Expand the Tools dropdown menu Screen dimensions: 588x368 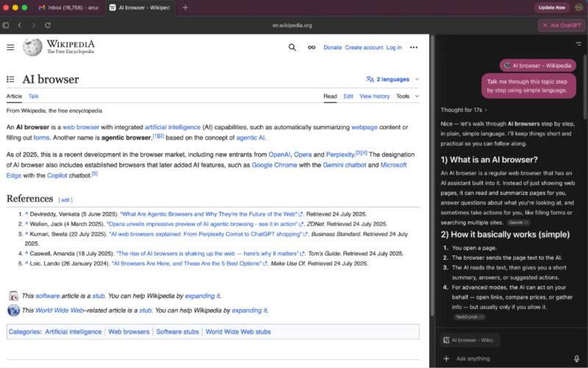(x=408, y=96)
